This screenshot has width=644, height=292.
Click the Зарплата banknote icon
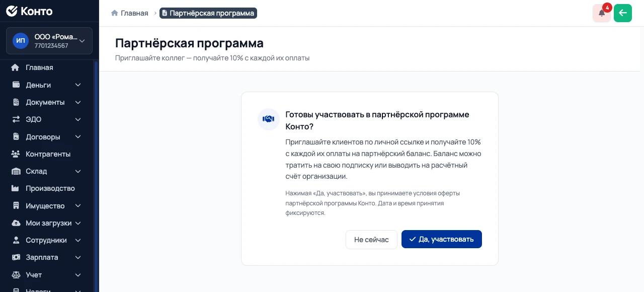tap(16, 257)
